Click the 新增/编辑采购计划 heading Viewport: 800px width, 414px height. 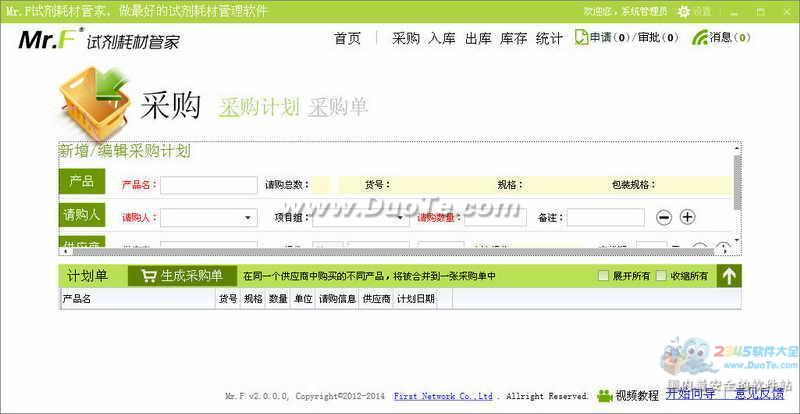(124, 152)
